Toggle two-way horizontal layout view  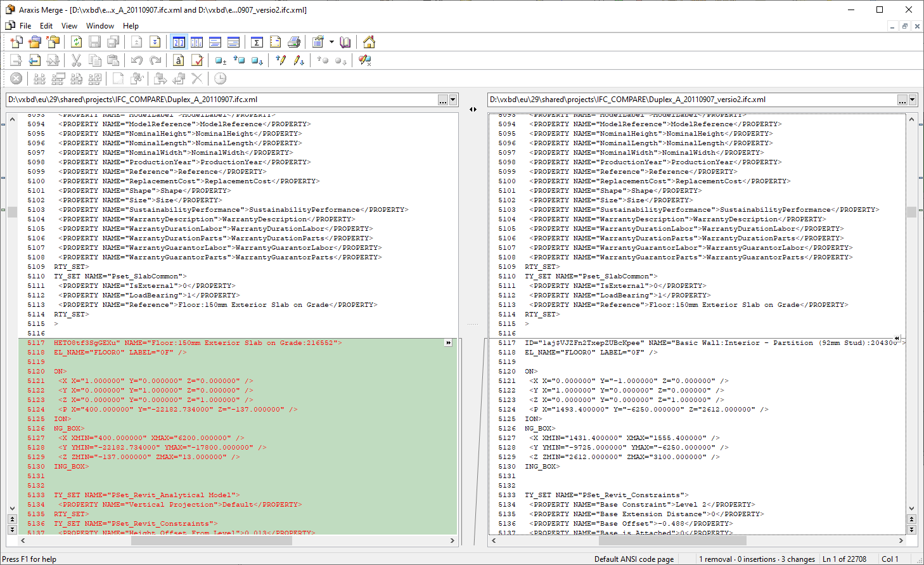215,42
